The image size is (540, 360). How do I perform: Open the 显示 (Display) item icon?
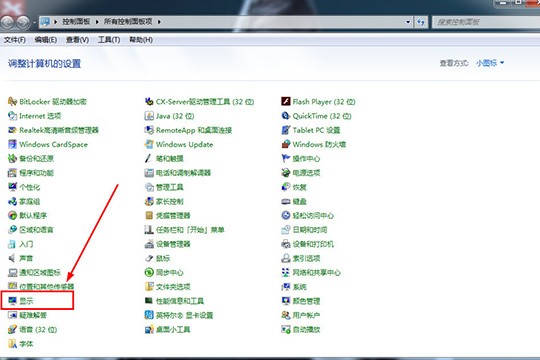point(12,301)
